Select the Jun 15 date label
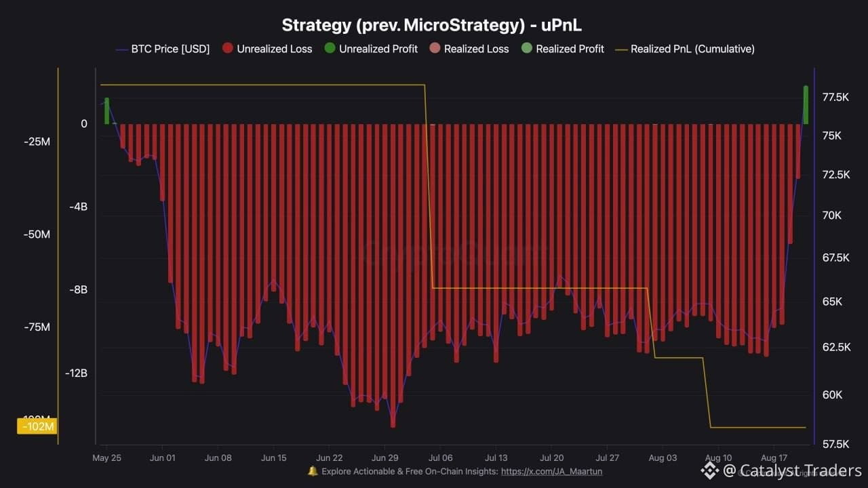 (x=273, y=458)
